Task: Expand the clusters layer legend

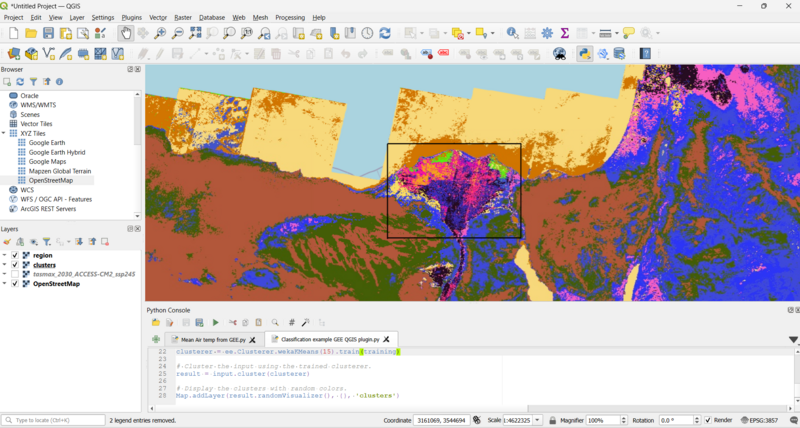Action: click(x=4, y=265)
